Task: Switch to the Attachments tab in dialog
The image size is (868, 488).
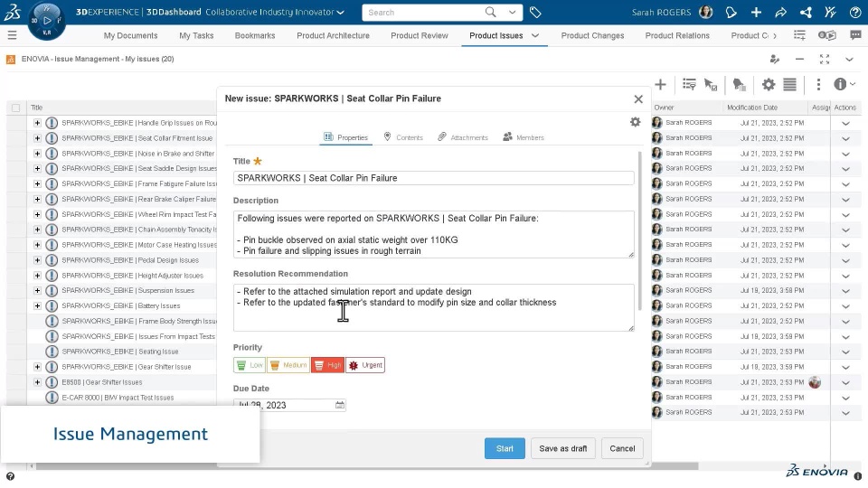Action: [x=463, y=137]
